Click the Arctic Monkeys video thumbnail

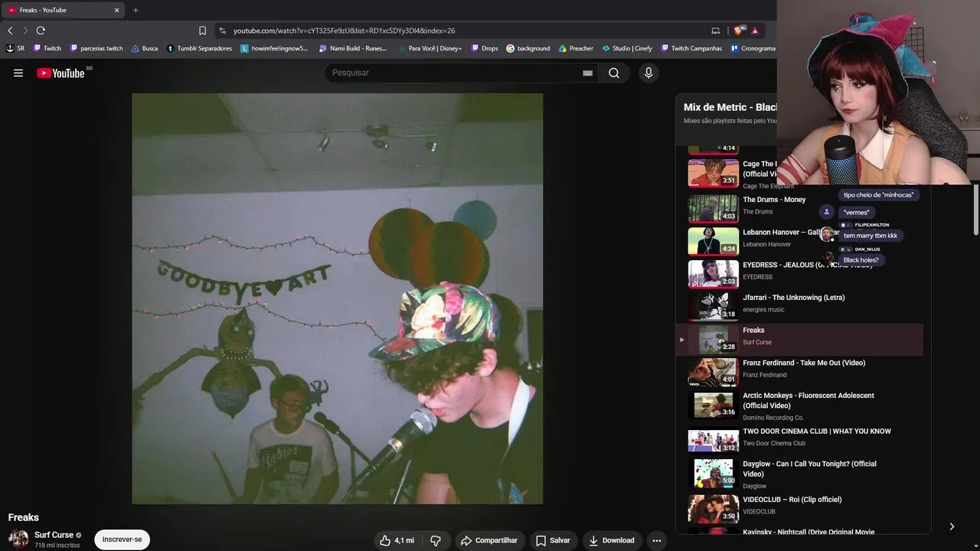714,405
